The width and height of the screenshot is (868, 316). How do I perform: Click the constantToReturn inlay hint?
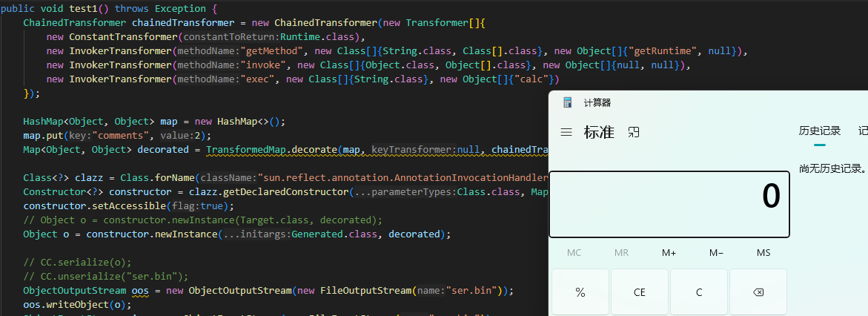[231, 37]
